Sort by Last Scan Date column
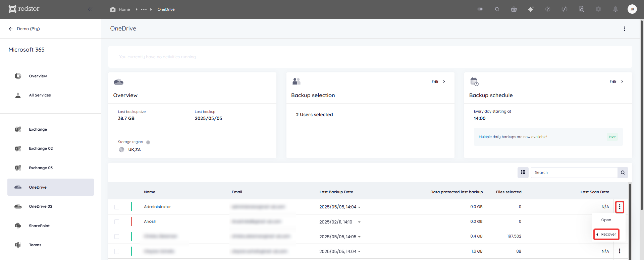 tap(595, 192)
